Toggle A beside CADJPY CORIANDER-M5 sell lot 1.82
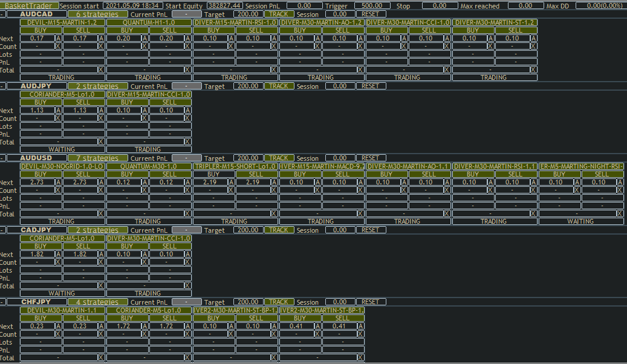The image size is (627, 364). click(102, 255)
